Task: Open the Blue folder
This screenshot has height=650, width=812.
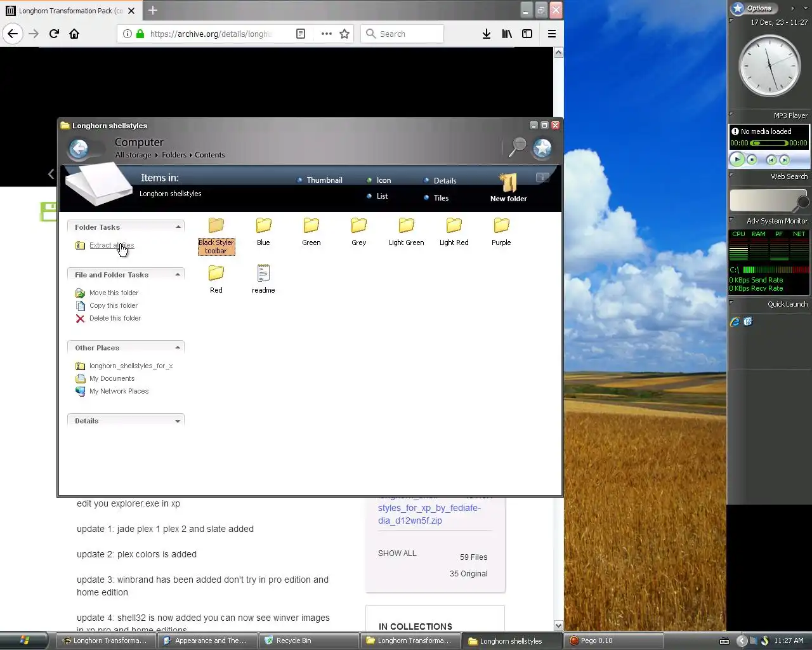Action: 263,232
